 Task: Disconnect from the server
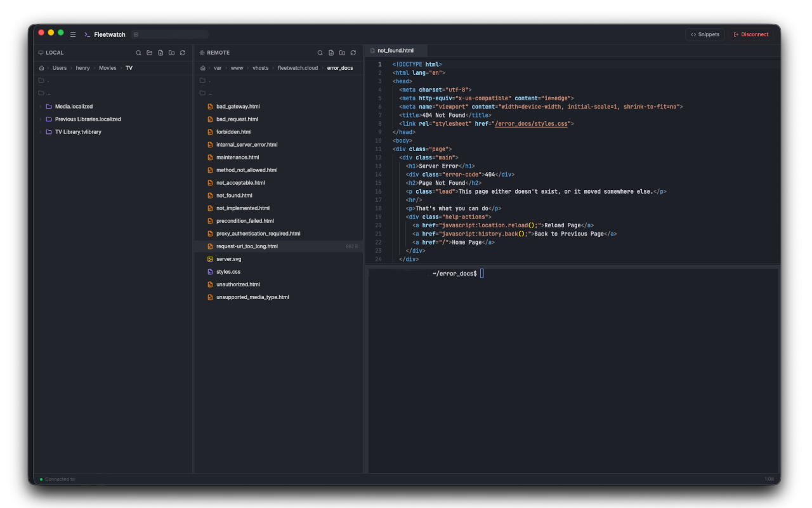(x=751, y=34)
